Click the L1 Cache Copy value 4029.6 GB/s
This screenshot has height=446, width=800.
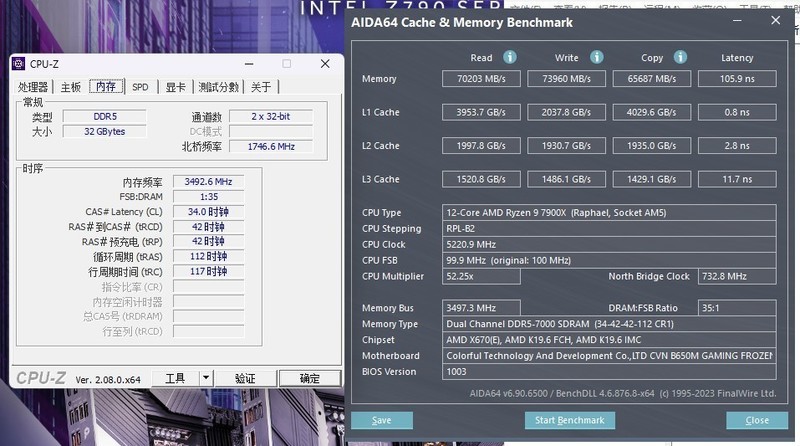652,112
